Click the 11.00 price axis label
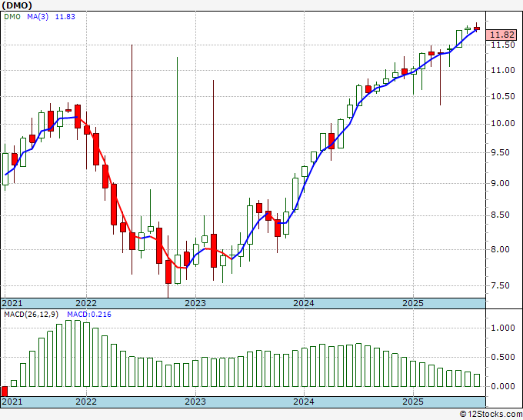 [503, 71]
